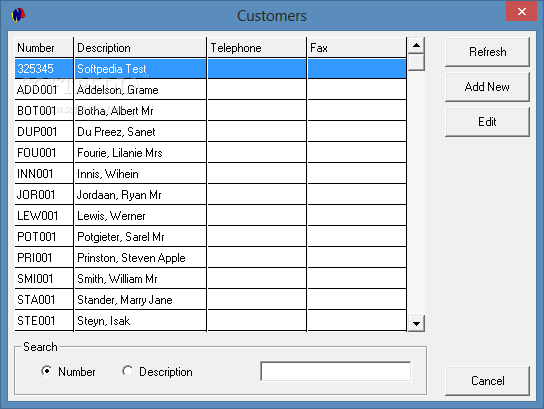Select customer BOT001
544x409 pixels.
click(x=44, y=111)
